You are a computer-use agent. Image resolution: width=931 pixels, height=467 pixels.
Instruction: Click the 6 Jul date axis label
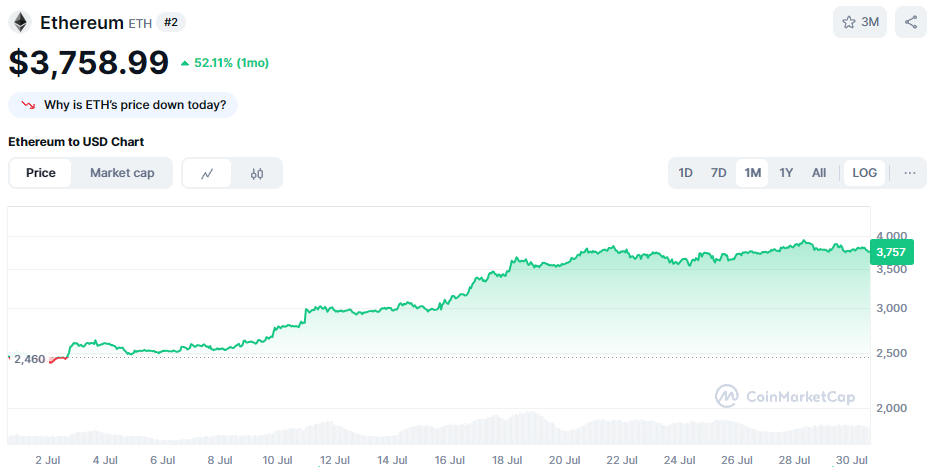pyautogui.click(x=163, y=460)
